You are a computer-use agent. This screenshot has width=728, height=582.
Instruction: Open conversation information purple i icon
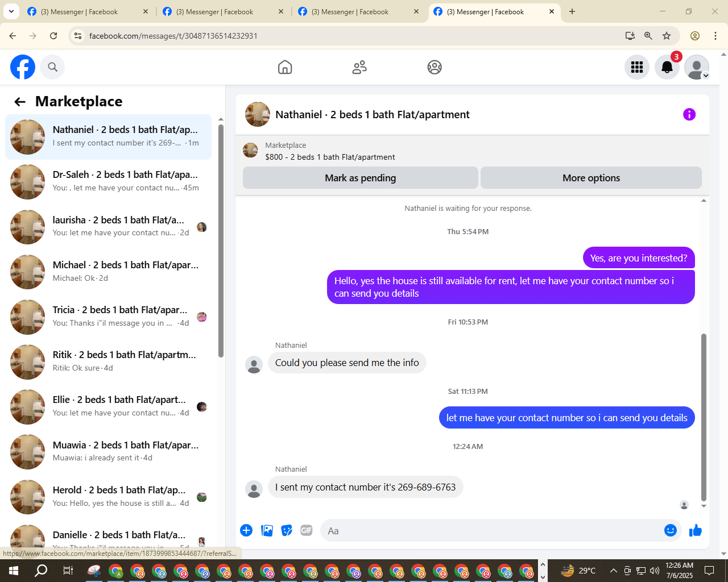689,114
